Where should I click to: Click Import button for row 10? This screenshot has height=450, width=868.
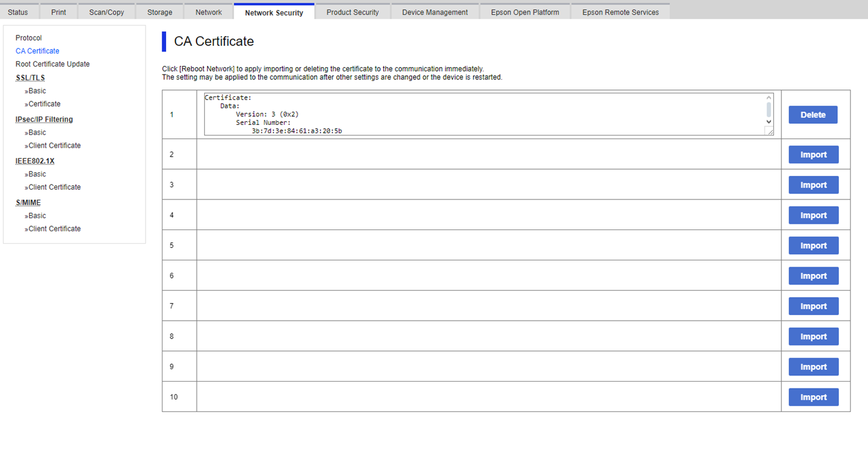point(813,397)
